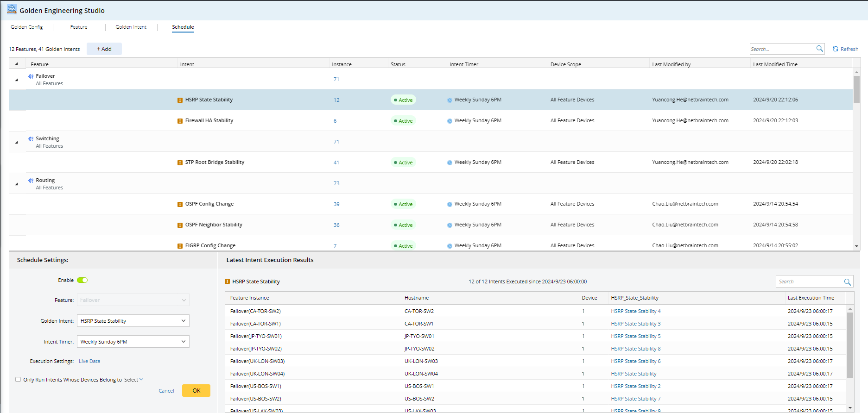The height and width of the screenshot is (413, 868).
Task: Click the Golden Engineering Studio logo icon
Action: pos(12,10)
